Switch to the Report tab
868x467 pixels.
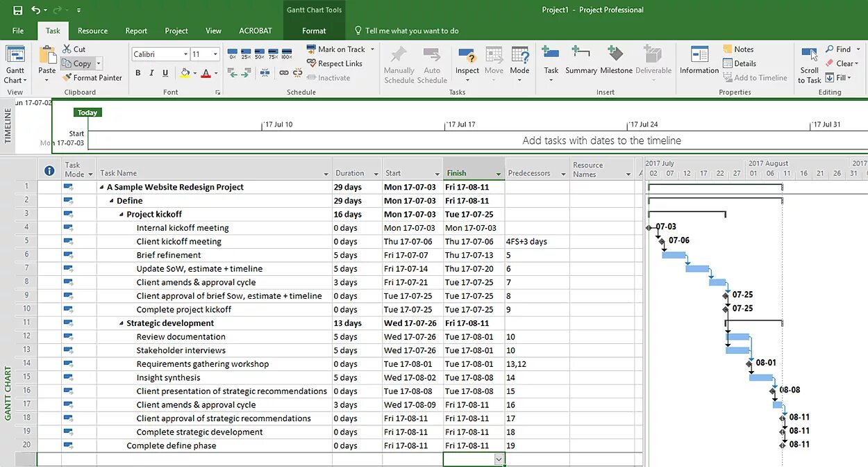(x=136, y=31)
